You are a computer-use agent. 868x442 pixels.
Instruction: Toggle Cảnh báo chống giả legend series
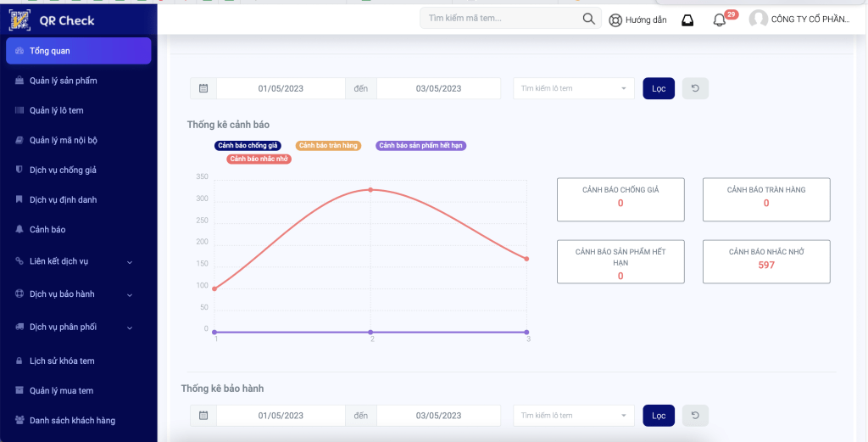(x=248, y=146)
